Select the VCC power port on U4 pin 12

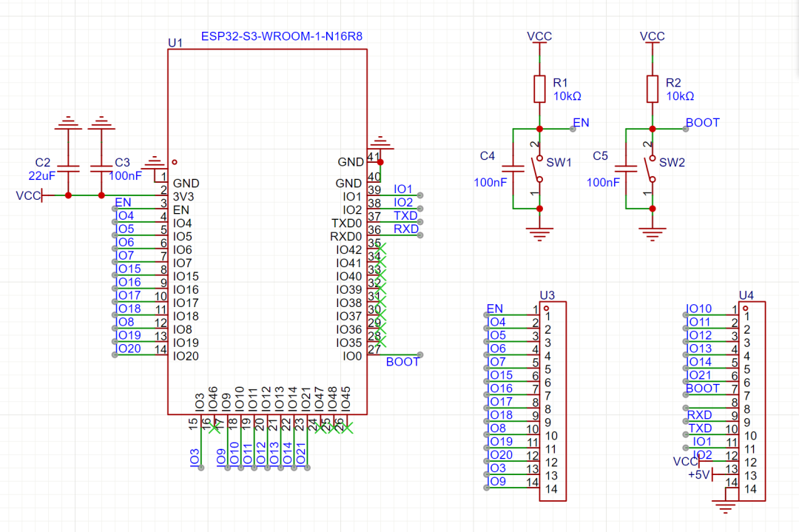(x=687, y=462)
